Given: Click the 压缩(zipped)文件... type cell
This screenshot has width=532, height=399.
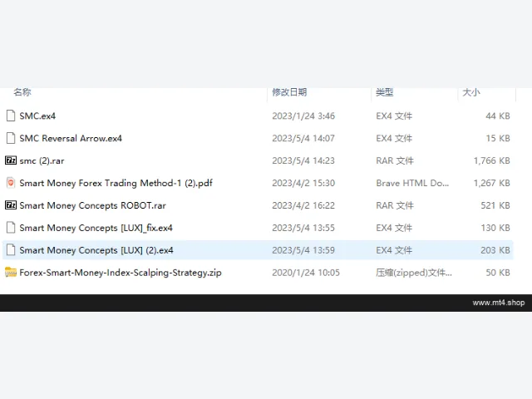Looking at the screenshot, I should click(414, 273).
